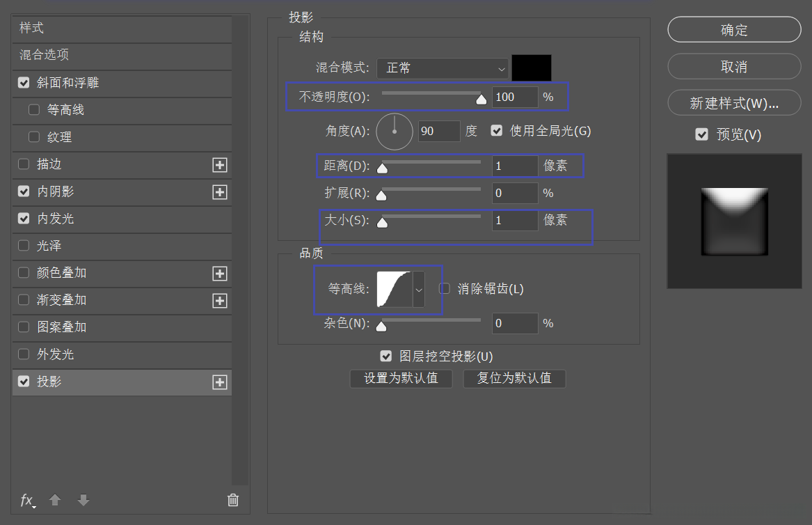The height and width of the screenshot is (525, 812).
Task: Click the 新建样式(W) button
Action: tap(733, 102)
